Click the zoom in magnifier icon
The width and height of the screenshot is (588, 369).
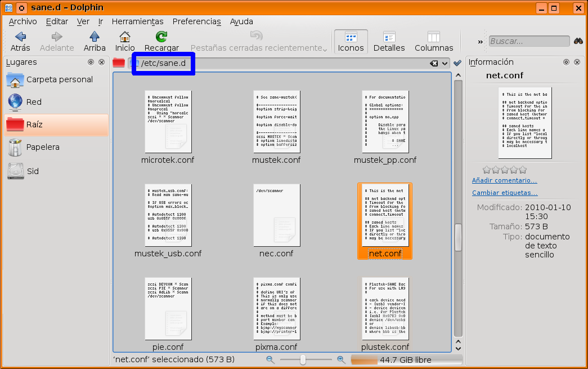(341, 359)
